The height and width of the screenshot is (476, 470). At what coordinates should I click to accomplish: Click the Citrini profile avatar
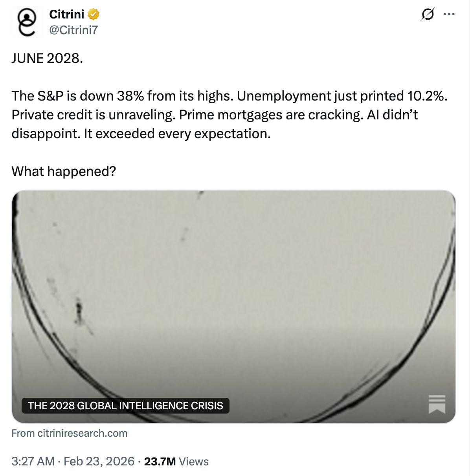click(x=27, y=22)
